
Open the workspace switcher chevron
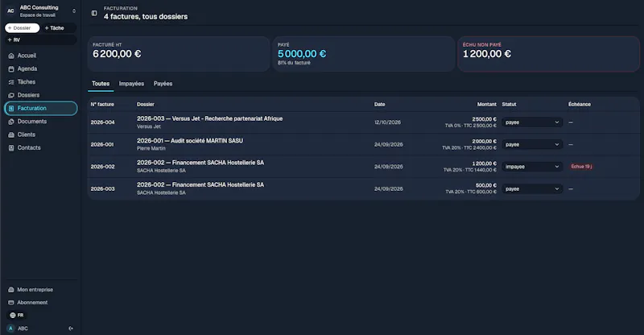pos(74,11)
